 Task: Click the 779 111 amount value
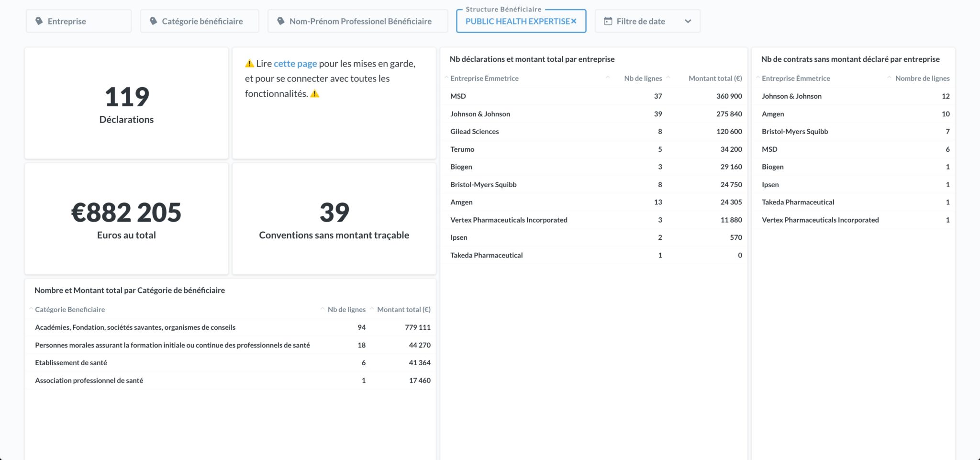tap(418, 327)
